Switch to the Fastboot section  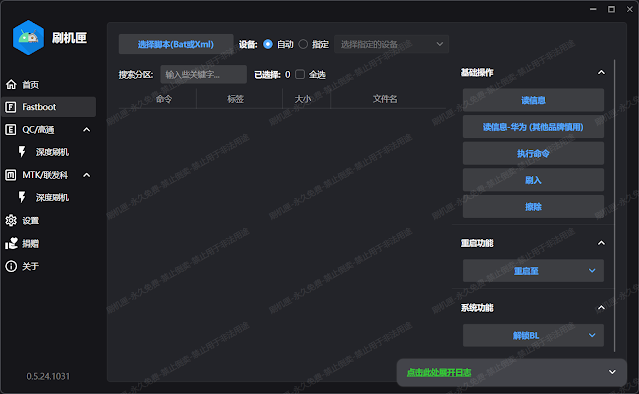pyautogui.click(x=49, y=107)
